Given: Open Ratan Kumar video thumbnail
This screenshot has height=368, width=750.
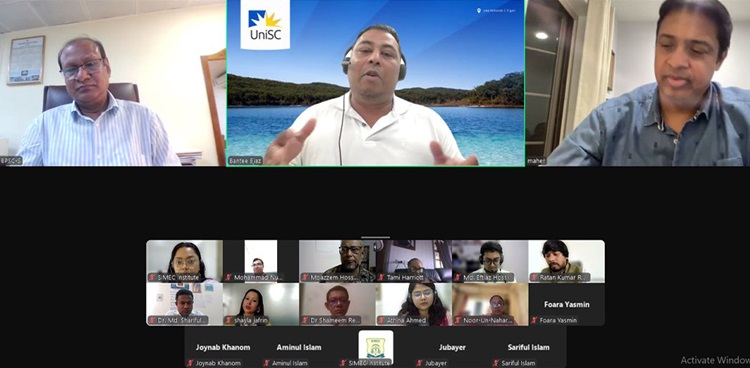Looking at the screenshot, I should point(567,261).
